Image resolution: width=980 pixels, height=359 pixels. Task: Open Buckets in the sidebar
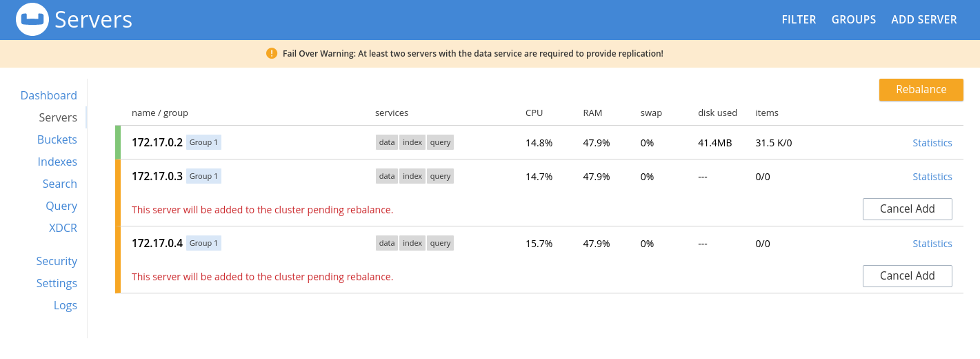pos(57,139)
